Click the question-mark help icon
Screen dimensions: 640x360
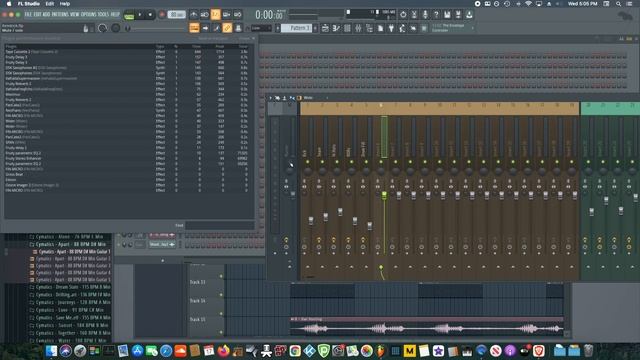pyautogui.click(x=436, y=15)
